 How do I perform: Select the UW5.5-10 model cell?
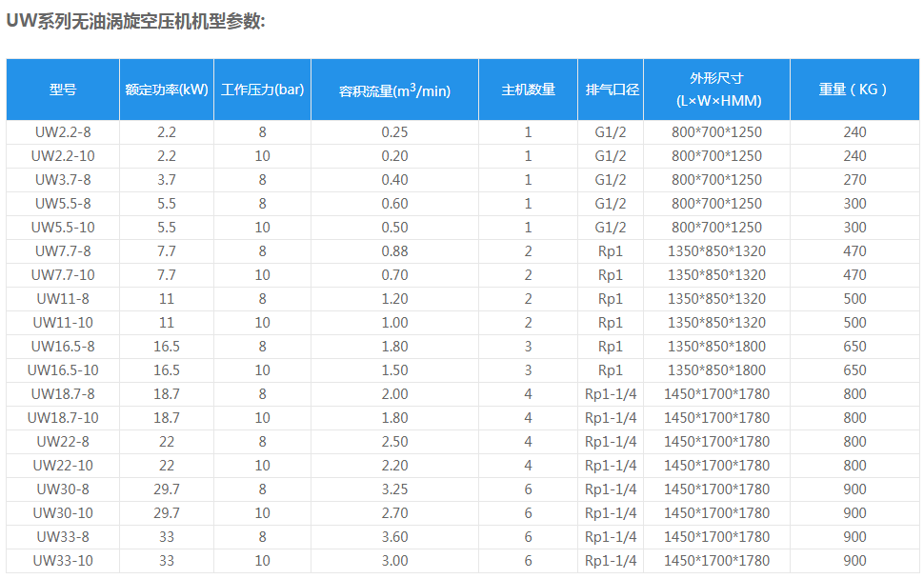coord(63,228)
